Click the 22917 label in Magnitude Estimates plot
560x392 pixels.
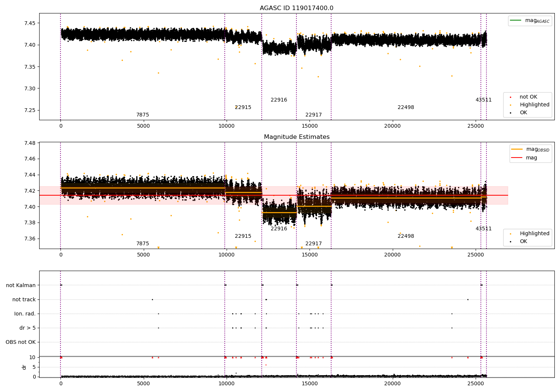pos(314,244)
